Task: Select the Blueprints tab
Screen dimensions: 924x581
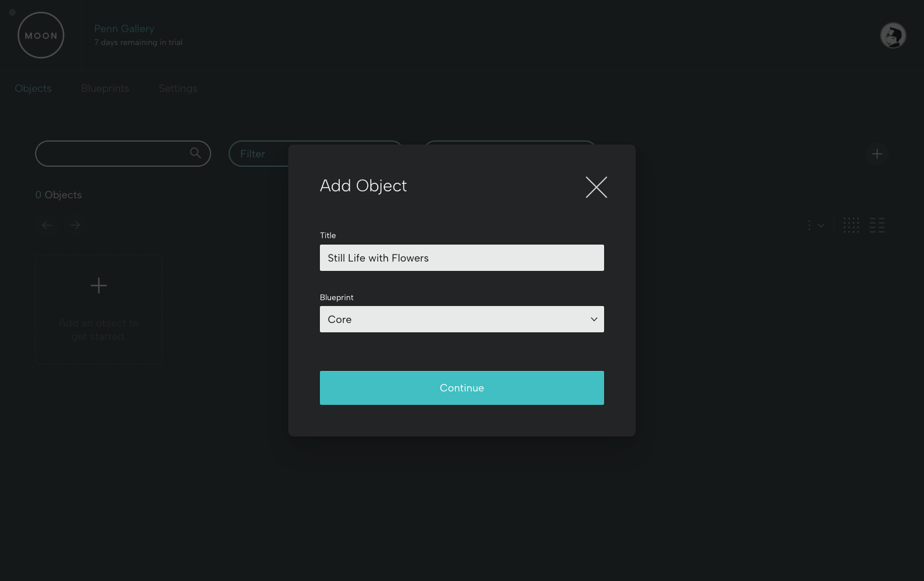Action: (105, 88)
